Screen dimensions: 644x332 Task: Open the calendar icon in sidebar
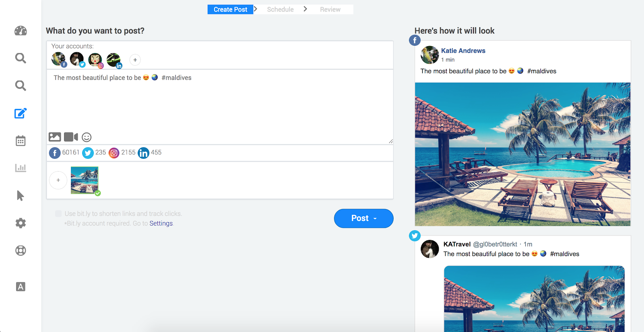pyautogui.click(x=21, y=141)
